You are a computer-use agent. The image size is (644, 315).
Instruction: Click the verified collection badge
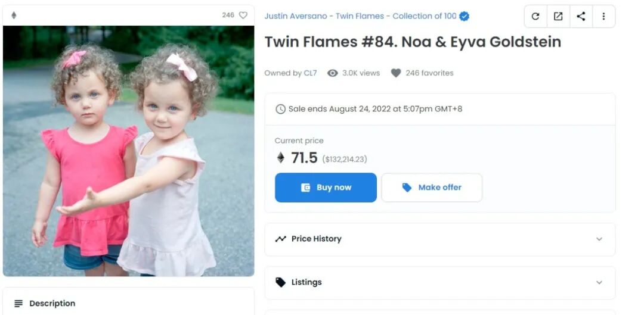pos(465,16)
